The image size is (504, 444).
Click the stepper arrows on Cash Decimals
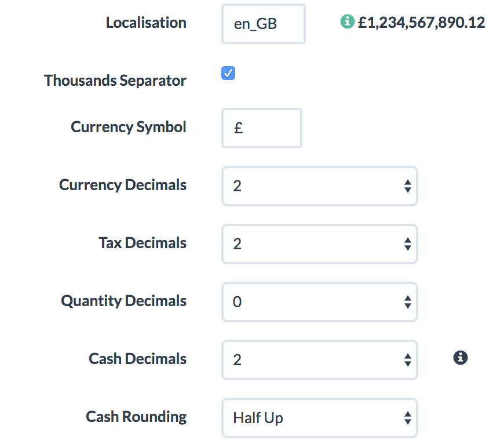pos(408,360)
